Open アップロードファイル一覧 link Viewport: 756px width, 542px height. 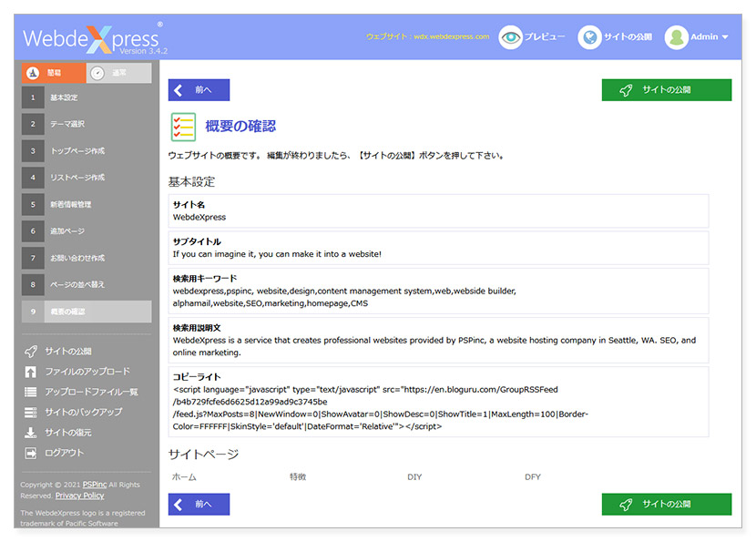pos(91,392)
